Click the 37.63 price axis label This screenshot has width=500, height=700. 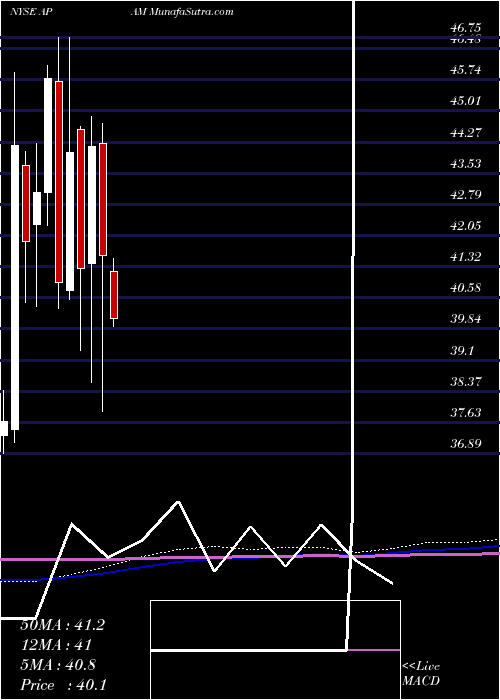[465, 412]
